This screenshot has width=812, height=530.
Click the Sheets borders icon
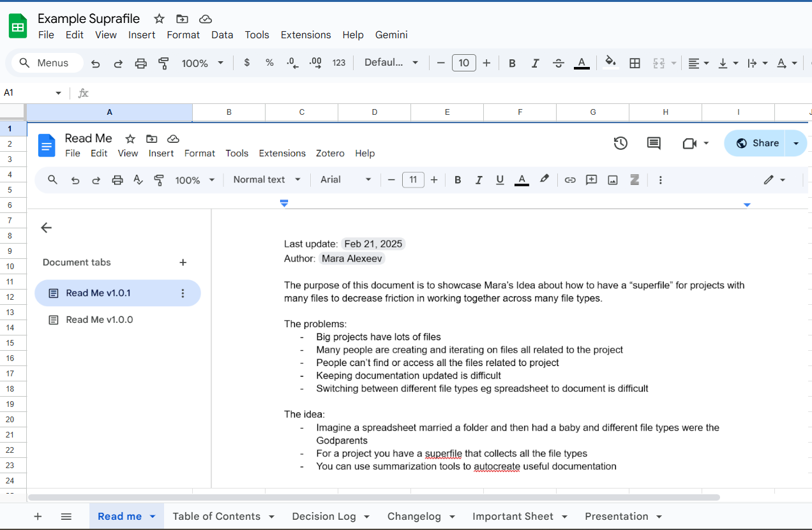(635, 63)
